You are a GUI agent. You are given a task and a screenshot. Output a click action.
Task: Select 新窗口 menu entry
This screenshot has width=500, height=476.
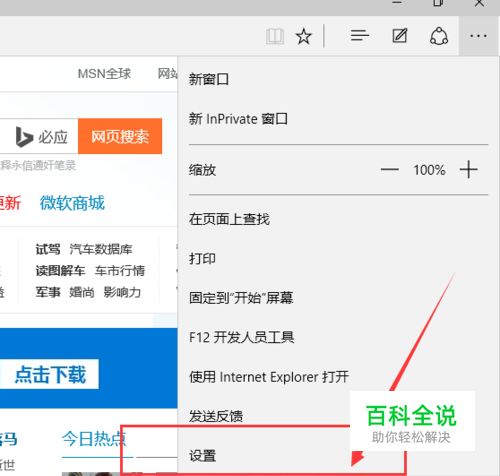[209, 79]
